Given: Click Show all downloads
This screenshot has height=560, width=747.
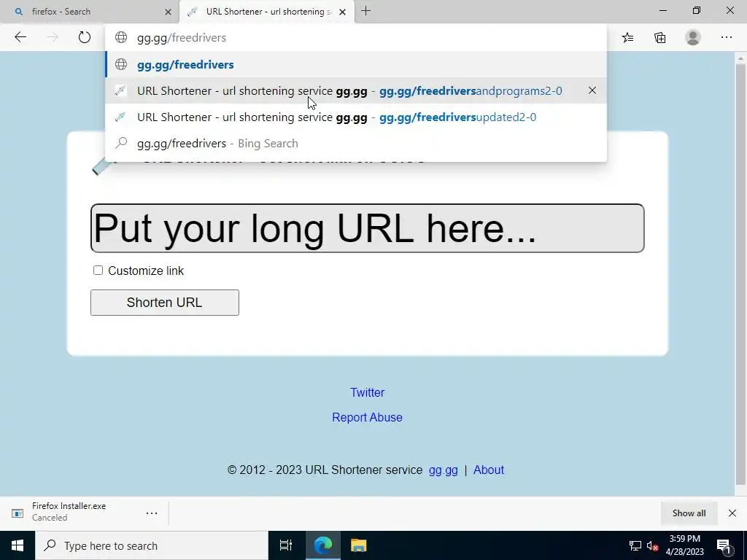Looking at the screenshot, I should pyautogui.click(x=689, y=513).
